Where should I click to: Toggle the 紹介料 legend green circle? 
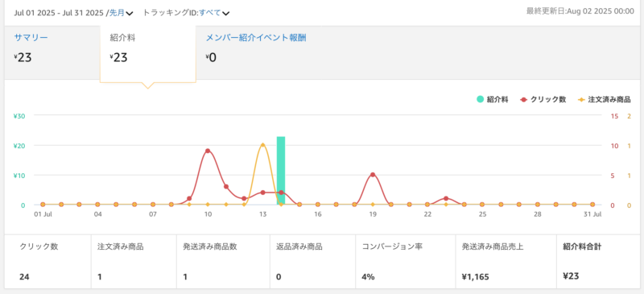coord(480,99)
